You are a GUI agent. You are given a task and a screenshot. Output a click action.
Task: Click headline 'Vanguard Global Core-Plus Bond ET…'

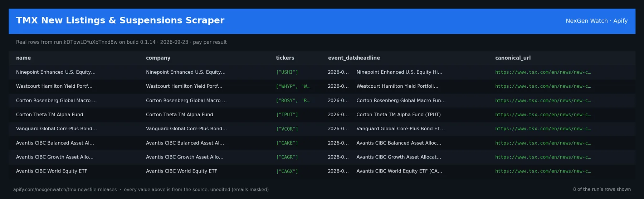click(x=401, y=129)
